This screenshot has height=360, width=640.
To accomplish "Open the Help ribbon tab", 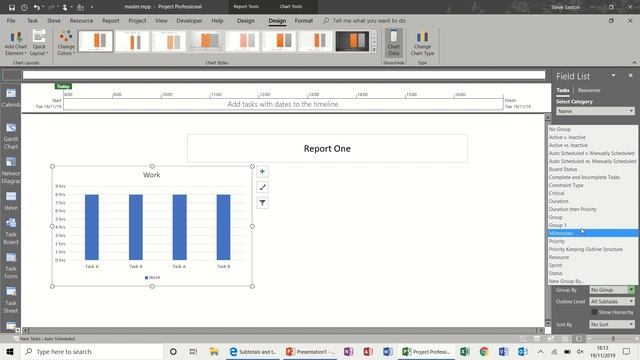I will point(217,20).
